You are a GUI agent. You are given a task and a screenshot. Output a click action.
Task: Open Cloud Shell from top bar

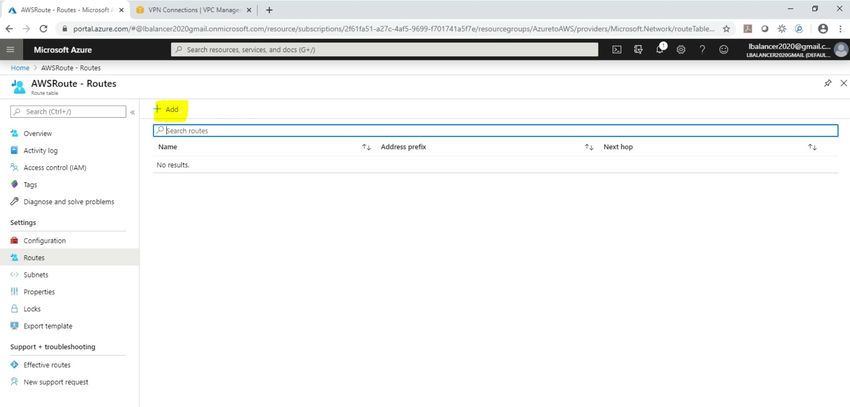click(x=616, y=49)
